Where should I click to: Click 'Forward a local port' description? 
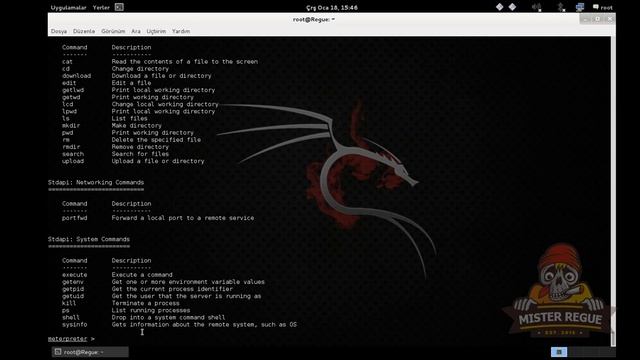[182, 218]
